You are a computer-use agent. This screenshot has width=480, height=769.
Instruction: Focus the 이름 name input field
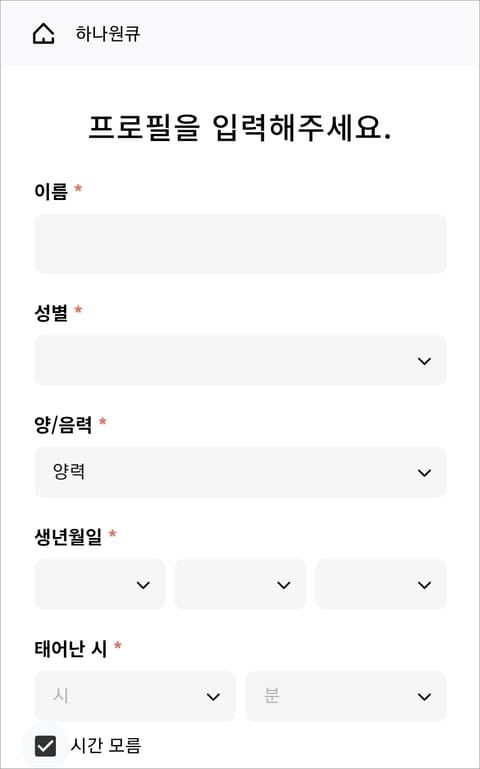(240, 244)
